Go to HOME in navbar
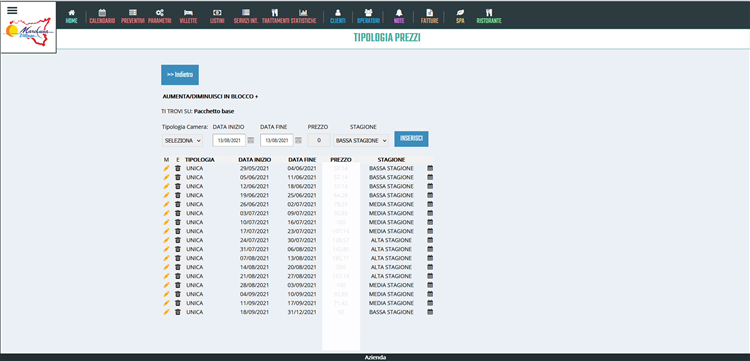750x361 pixels. (x=71, y=17)
